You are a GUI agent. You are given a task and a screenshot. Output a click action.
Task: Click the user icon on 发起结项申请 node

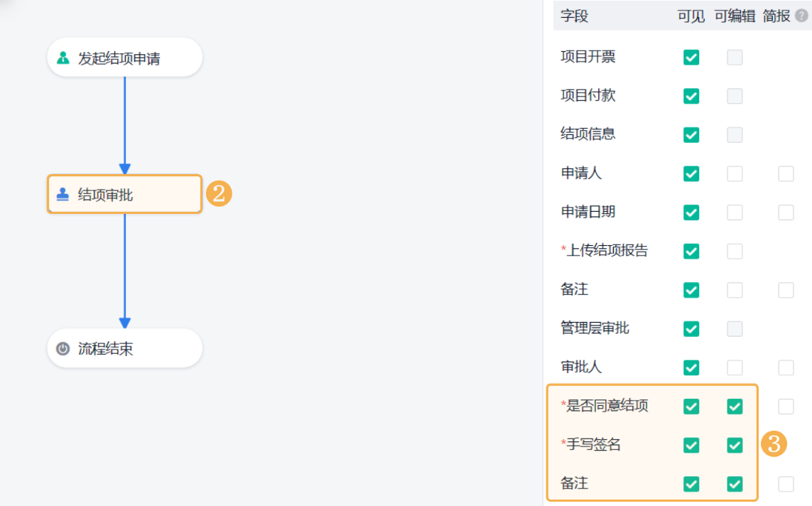tap(63, 58)
